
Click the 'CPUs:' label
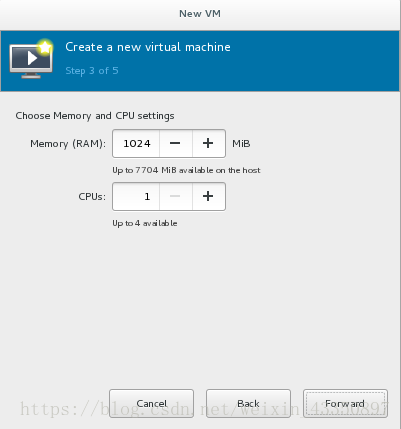(x=92, y=197)
